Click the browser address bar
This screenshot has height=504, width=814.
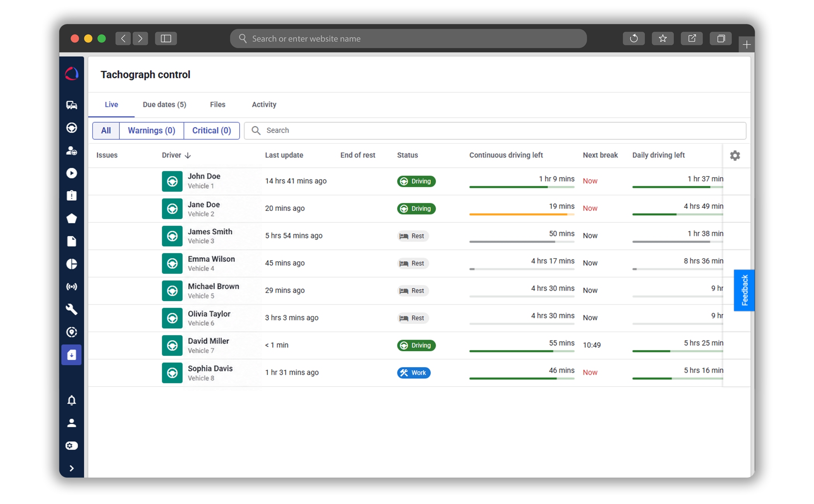[408, 38]
